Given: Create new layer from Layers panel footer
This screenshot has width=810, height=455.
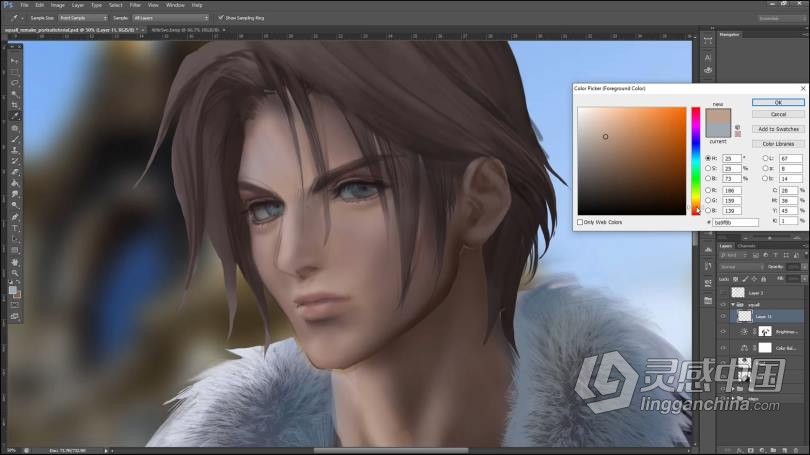Looking at the screenshot, I should (785, 450).
